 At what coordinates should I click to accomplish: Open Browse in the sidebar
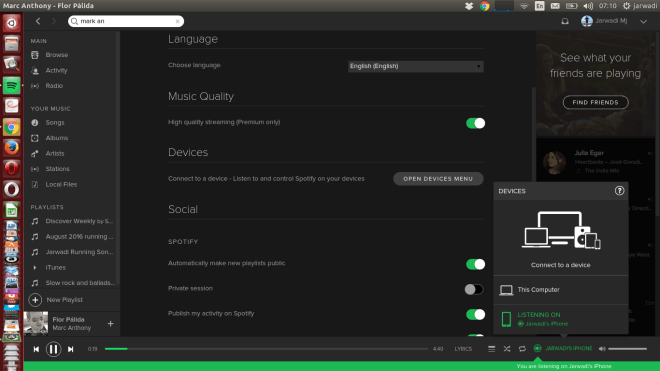(56, 55)
